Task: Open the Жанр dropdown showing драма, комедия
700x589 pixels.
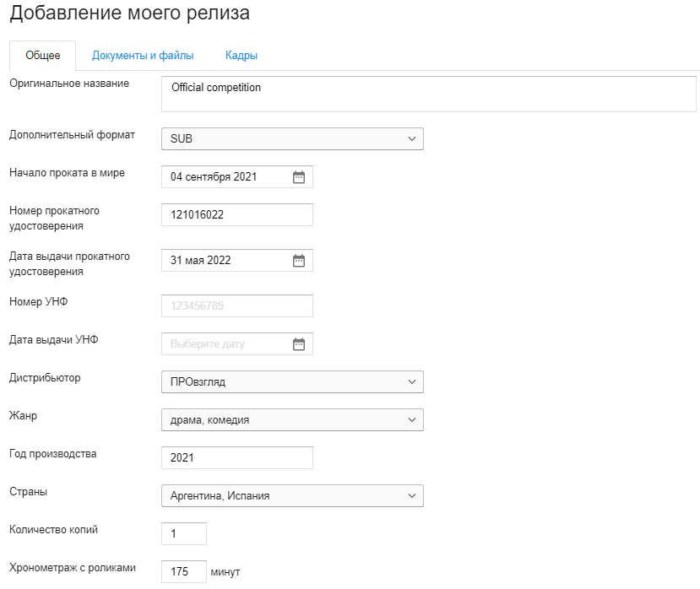Action: 292,420
